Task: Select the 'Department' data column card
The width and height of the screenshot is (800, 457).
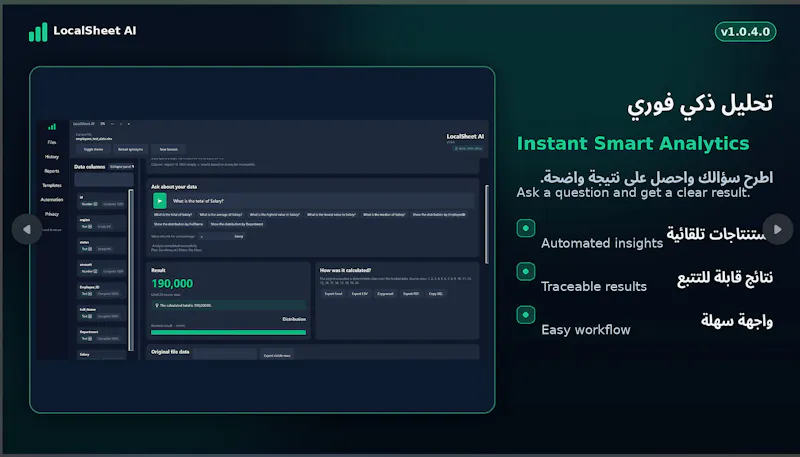Action: (102, 335)
